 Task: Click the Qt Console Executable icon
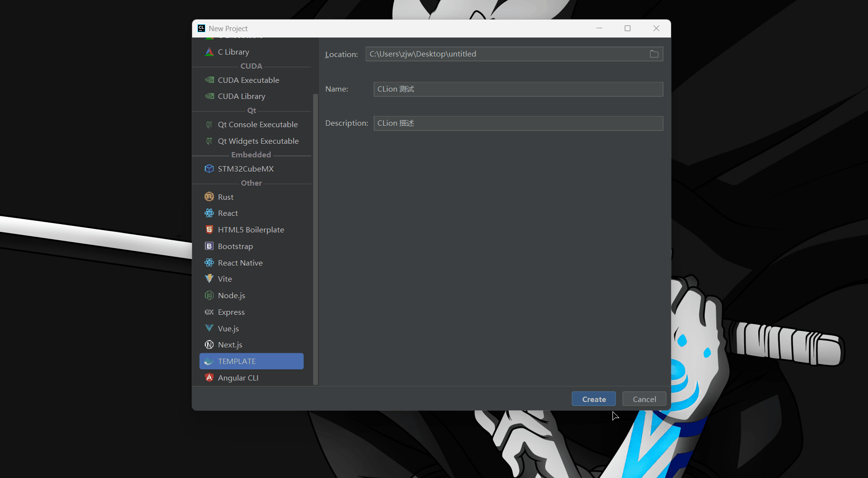tap(209, 125)
